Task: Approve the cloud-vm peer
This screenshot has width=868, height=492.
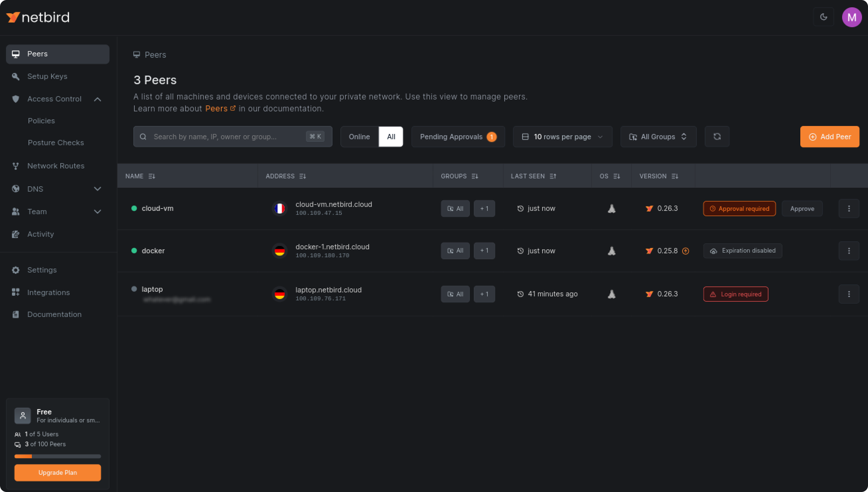Action: click(x=802, y=209)
